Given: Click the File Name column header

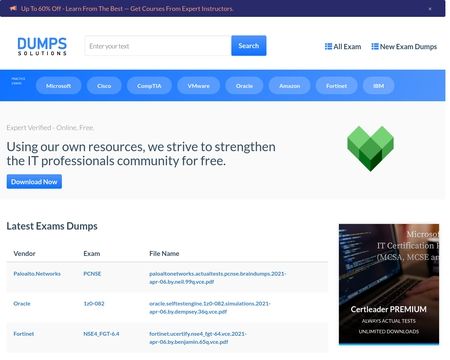Looking at the screenshot, I should point(164,254).
